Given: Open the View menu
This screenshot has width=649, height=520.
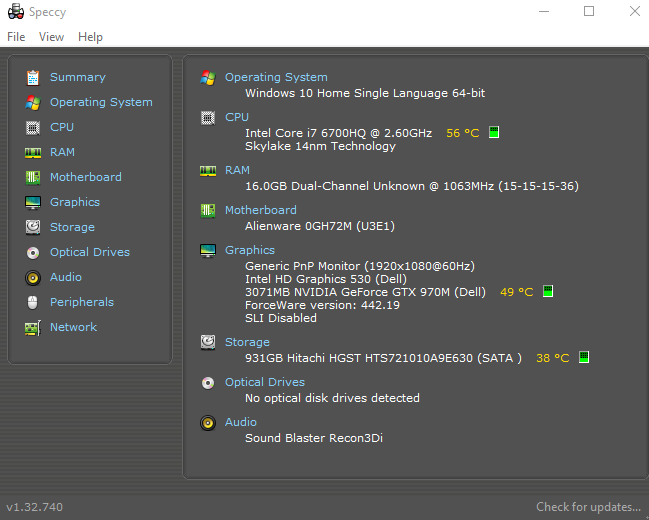Looking at the screenshot, I should coord(51,37).
